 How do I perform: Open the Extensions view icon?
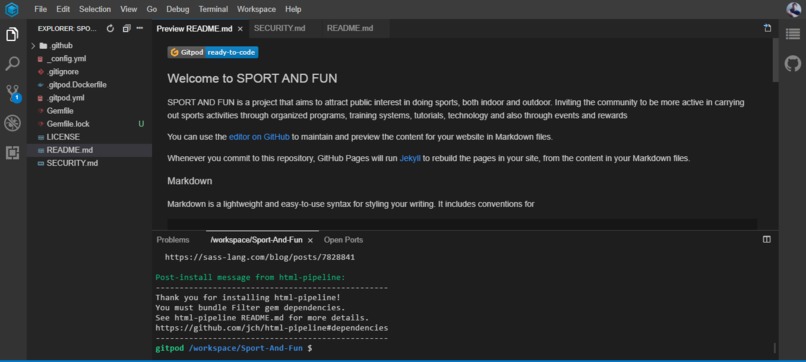tap(12, 153)
